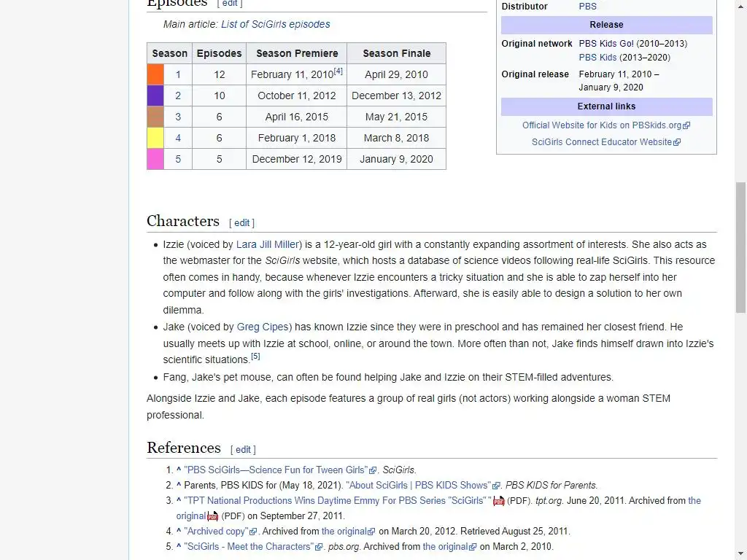Select the December 12, 2019 premiere cell

tap(297, 159)
